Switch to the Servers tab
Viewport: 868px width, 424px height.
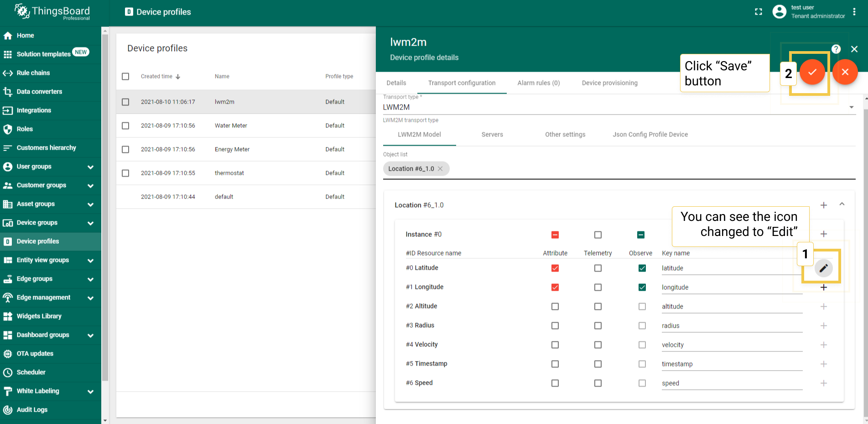pyautogui.click(x=492, y=135)
